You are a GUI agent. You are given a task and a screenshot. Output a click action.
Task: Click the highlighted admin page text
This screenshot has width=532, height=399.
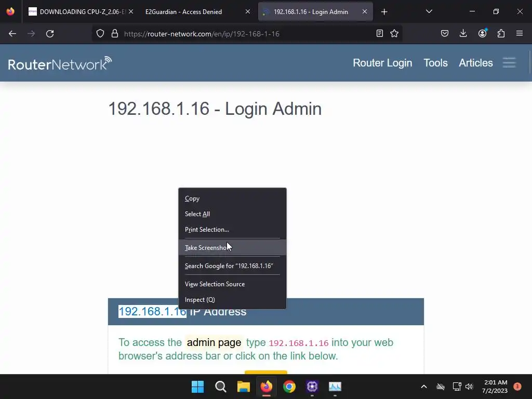click(214, 342)
